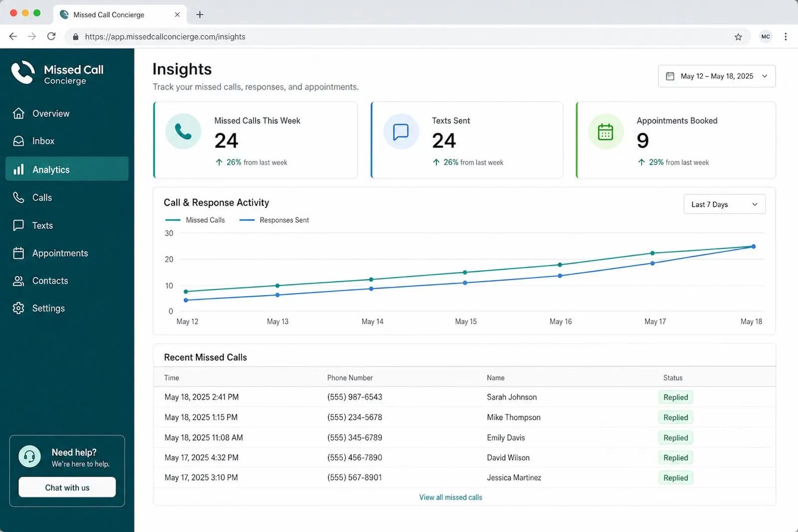Click the Analytics bar chart icon
Viewport: 798px width, 532px height.
[18, 170]
